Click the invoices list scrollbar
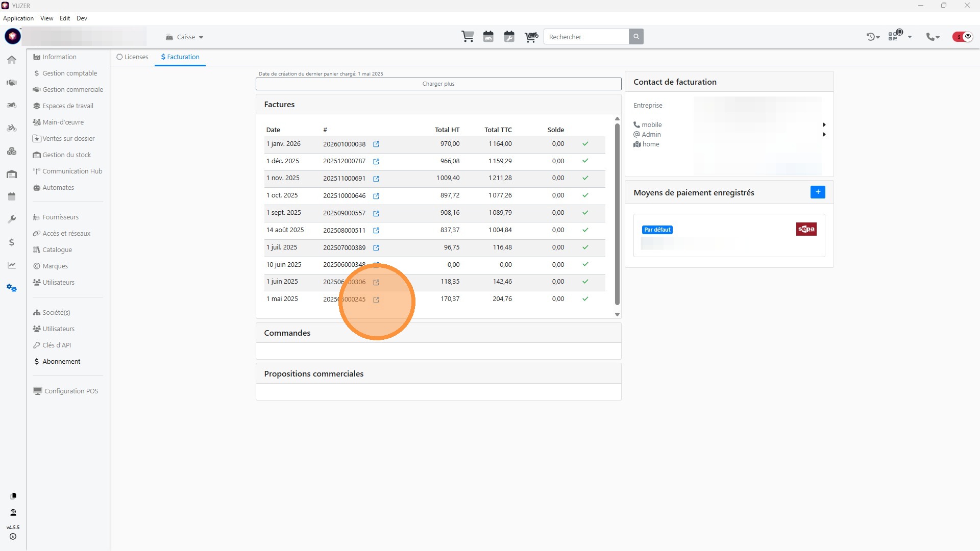 click(x=617, y=214)
